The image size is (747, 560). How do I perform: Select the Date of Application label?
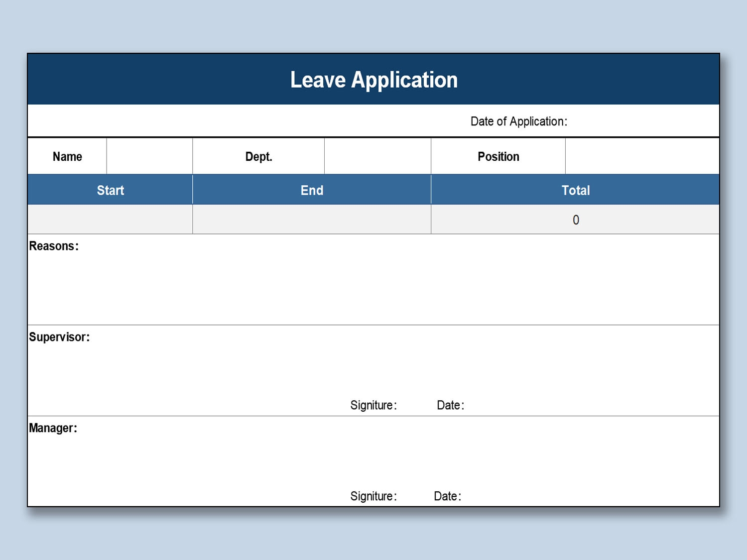[x=518, y=121]
